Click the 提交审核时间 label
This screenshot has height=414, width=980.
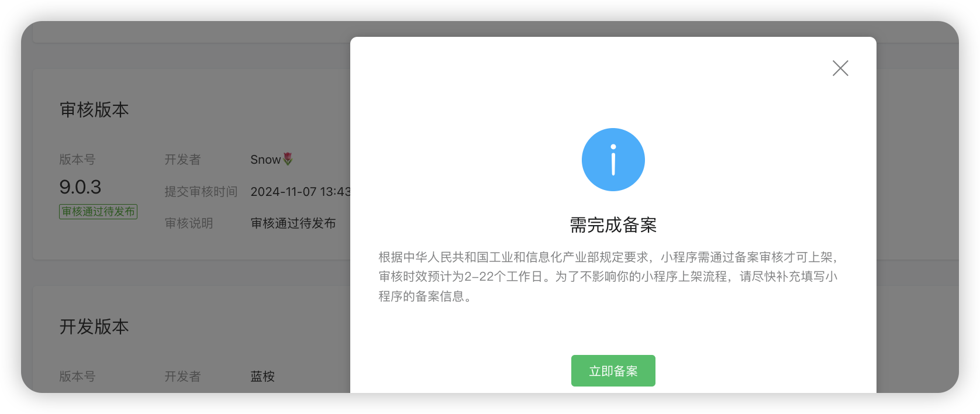[201, 192]
